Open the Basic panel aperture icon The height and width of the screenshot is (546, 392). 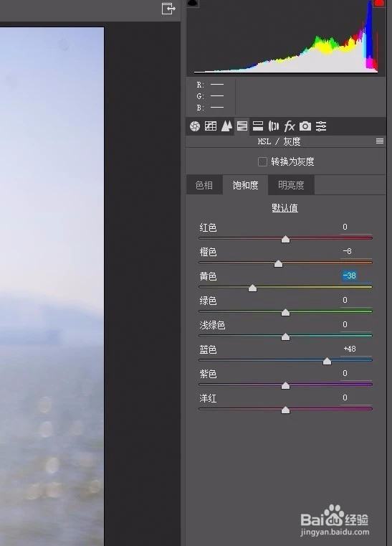pos(195,126)
